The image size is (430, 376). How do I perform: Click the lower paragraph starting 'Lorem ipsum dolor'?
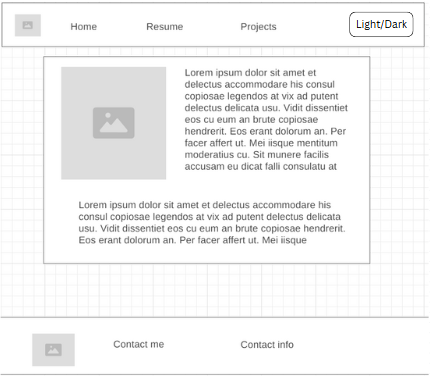click(x=212, y=222)
